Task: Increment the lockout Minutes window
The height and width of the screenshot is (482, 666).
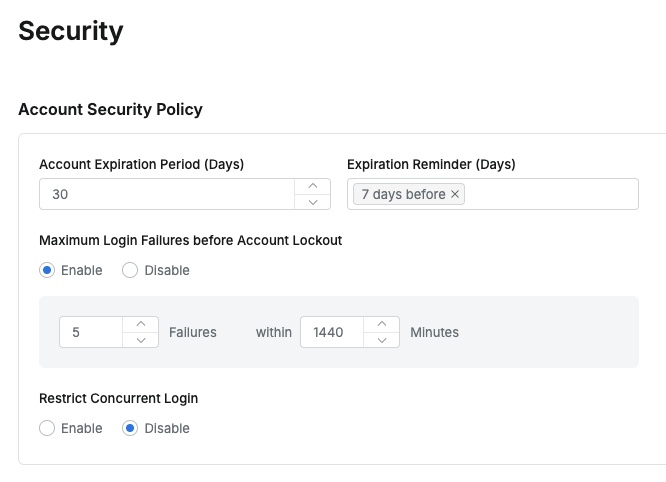Action: [x=382, y=324]
